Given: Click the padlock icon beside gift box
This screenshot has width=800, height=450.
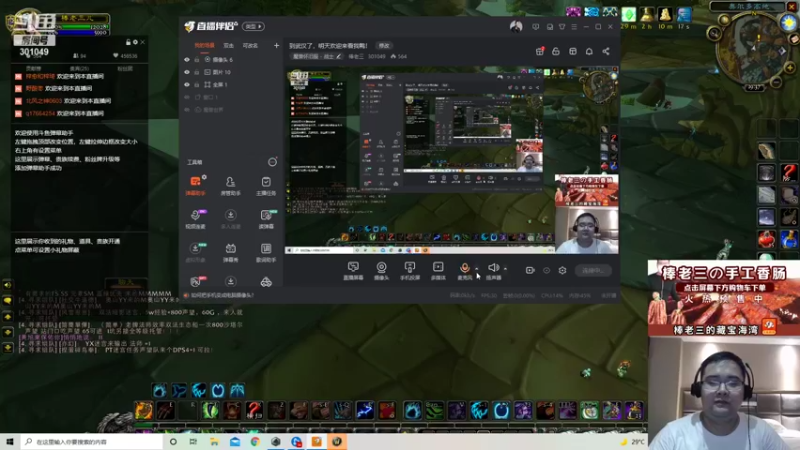Looking at the screenshot, I should tap(556, 51).
